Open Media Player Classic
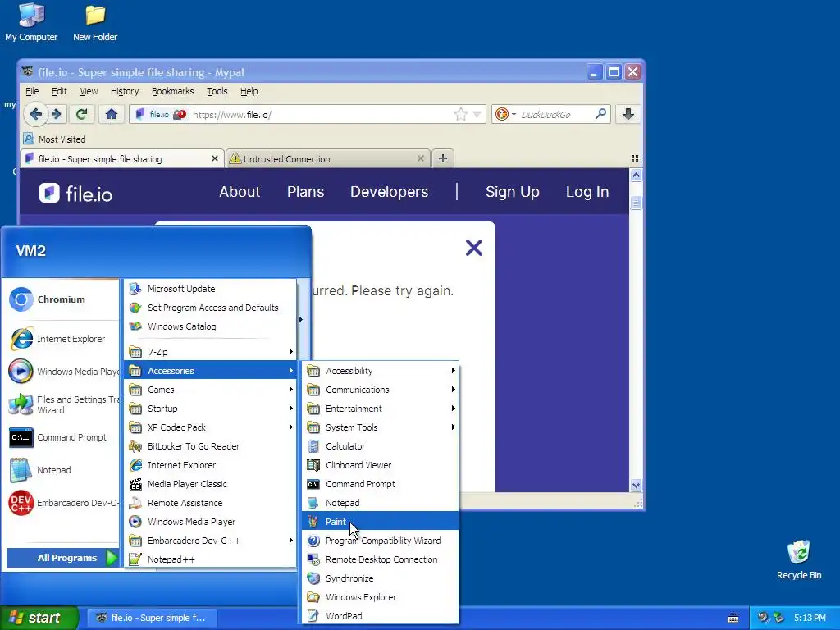This screenshot has width=840, height=630. click(x=210, y=484)
